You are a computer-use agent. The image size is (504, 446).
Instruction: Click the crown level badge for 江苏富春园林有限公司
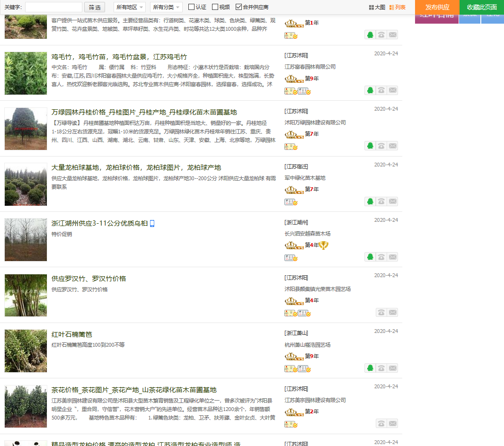[x=294, y=79]
